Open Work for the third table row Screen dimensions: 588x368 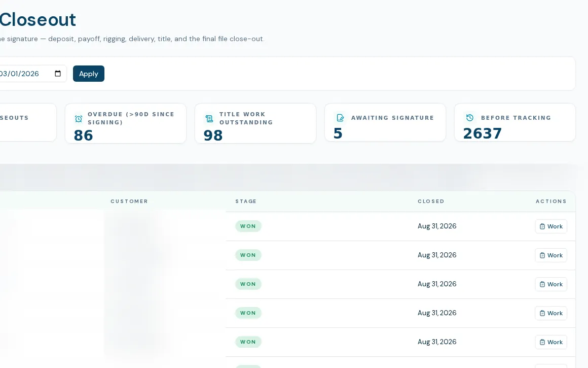pyautogui.click(x=551, y=284)
